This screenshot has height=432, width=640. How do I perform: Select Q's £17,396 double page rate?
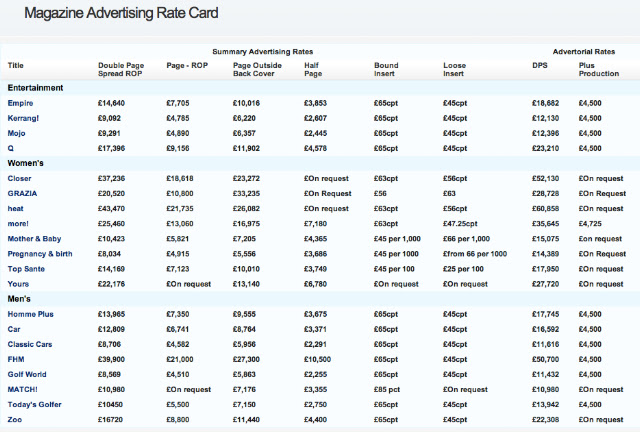111,149
